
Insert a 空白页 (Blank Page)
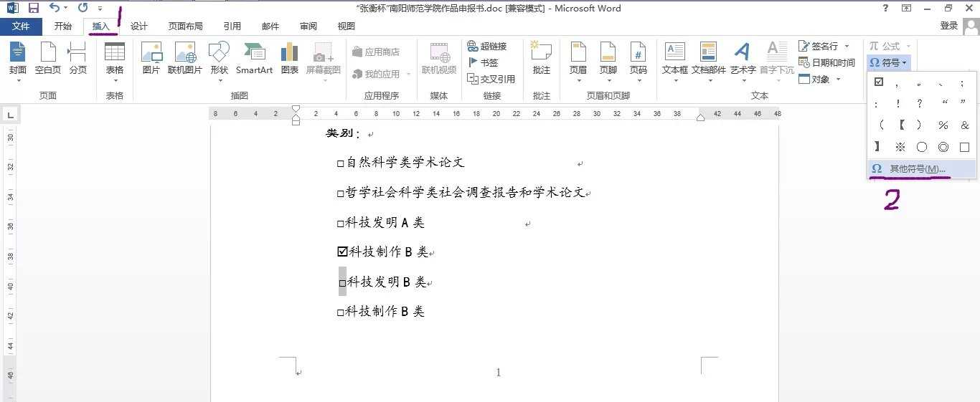point(48,59)
